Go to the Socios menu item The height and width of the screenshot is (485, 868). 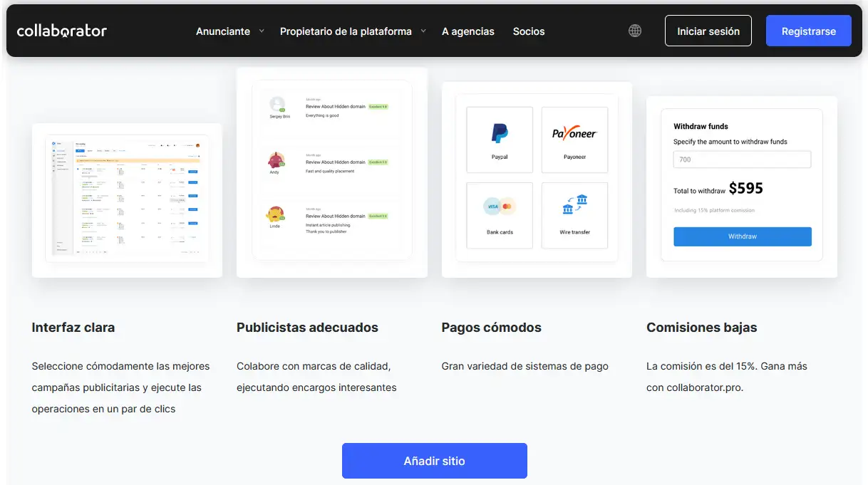[528, 31]
